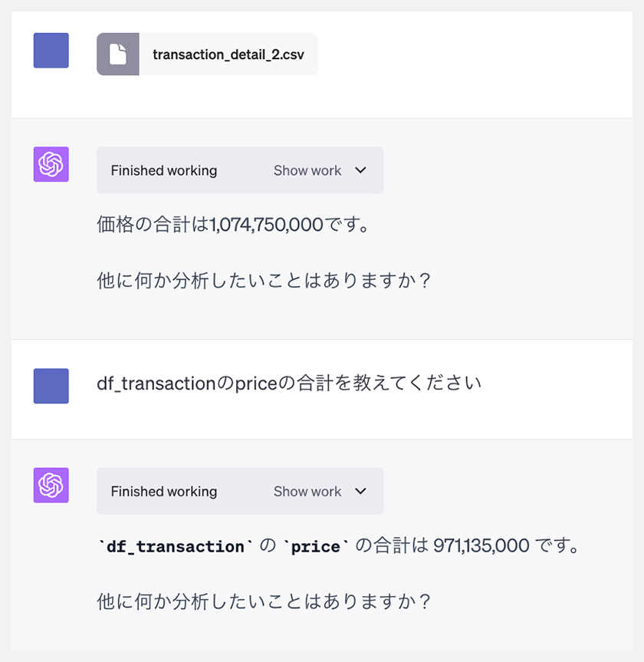Screen dimensions: 644x662
Task: Click the inline code price
Action: pyautogui.click(x=316, y=546)
